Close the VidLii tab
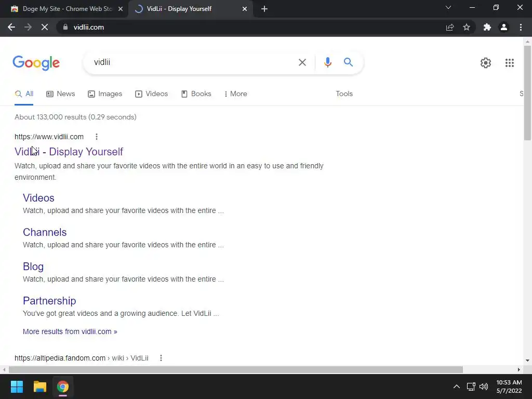Viewport: 532px width, 399px height. [x=245, y=9]
